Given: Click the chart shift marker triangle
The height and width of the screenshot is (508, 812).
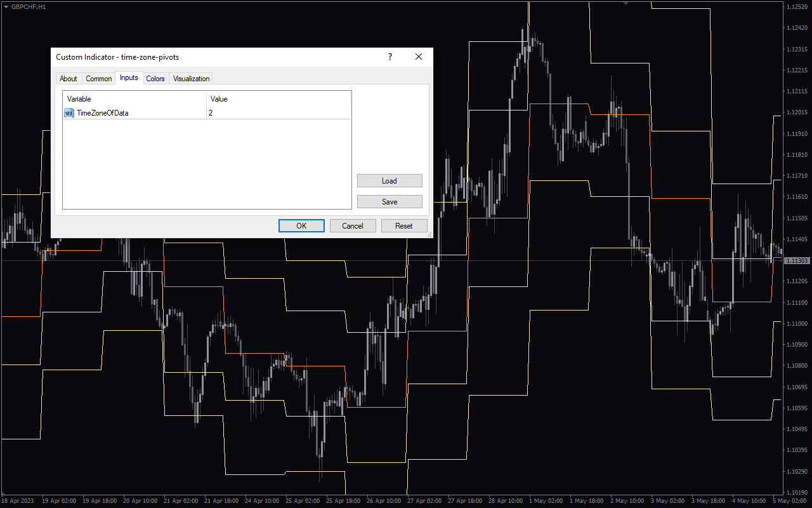Looking at the screenshot, I should 626,3.
